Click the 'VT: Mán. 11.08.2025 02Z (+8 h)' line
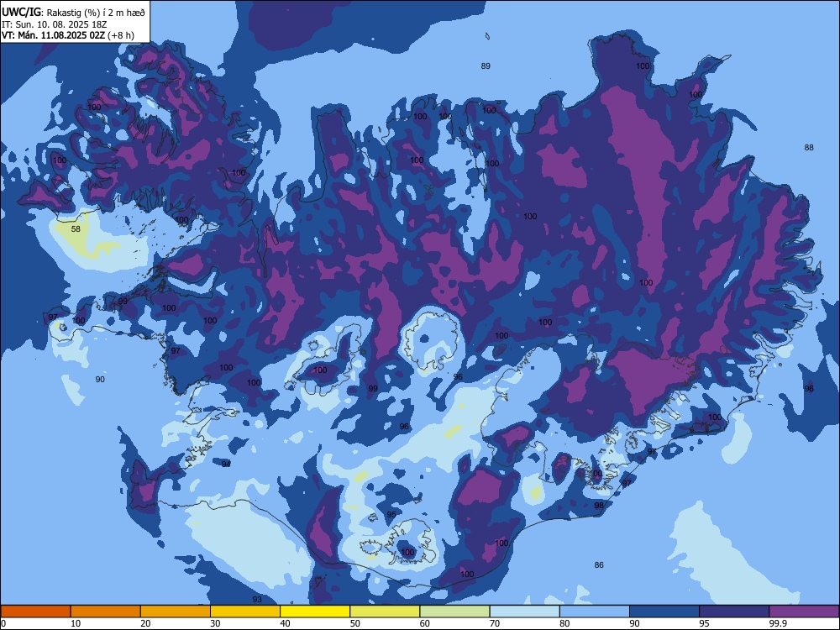The width and height of the screenshot is (840, 630). (68, 35)
